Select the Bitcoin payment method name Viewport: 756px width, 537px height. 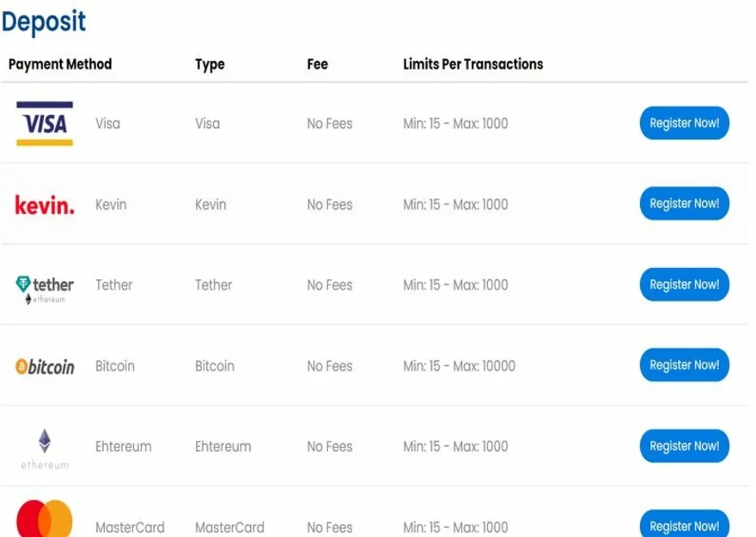point(115,366)
